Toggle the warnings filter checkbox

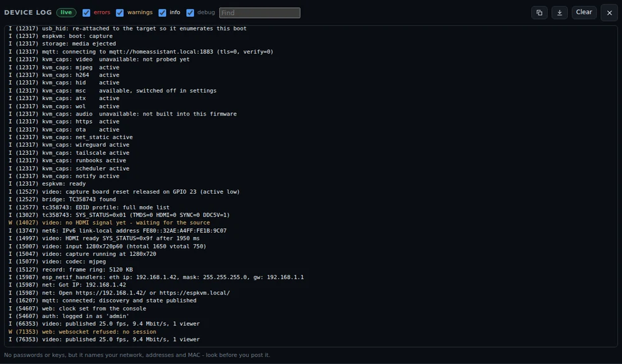[x=119, y=12]
